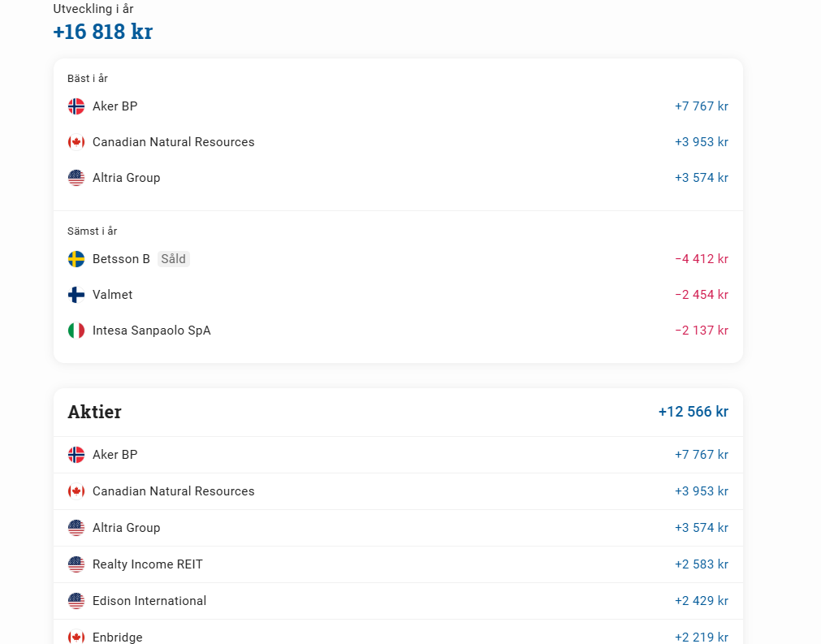Click −4 412 kr value for Betsson B
The width and height of the screenshot is (821, 644).
(x=702, y=258)
